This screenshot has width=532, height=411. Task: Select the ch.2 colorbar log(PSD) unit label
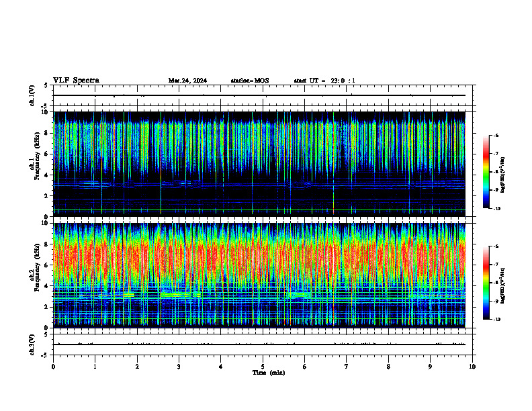coord(503,285)
